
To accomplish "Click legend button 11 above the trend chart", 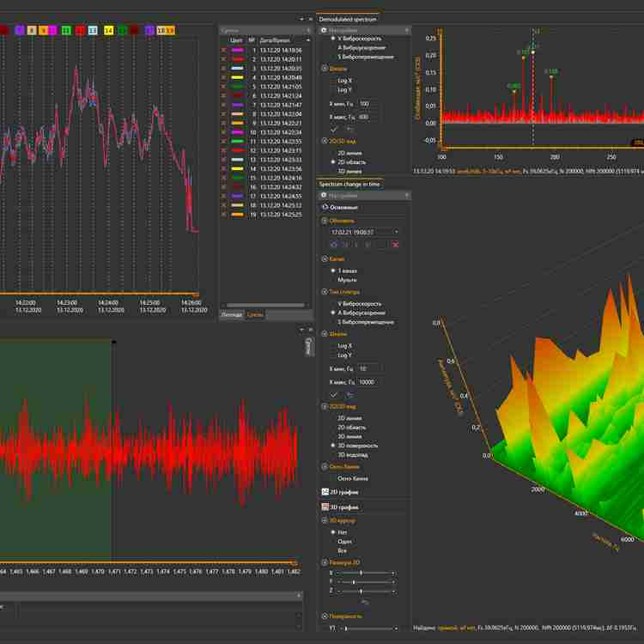I will (x=66, y=31).
